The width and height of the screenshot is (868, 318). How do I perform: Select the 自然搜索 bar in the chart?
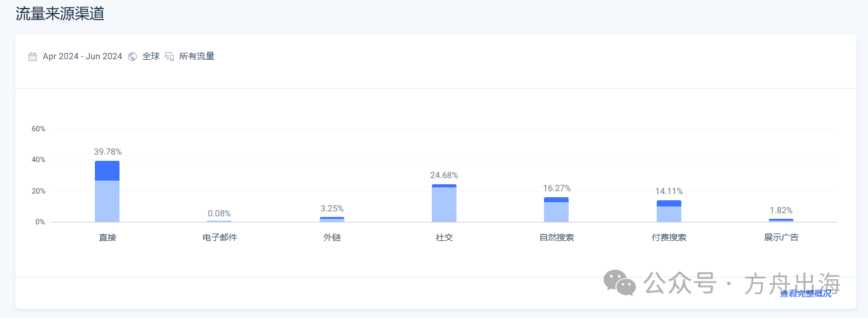(556, 210)
